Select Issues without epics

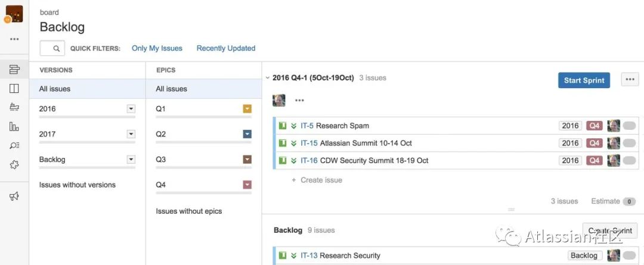[x=189, y=211]
